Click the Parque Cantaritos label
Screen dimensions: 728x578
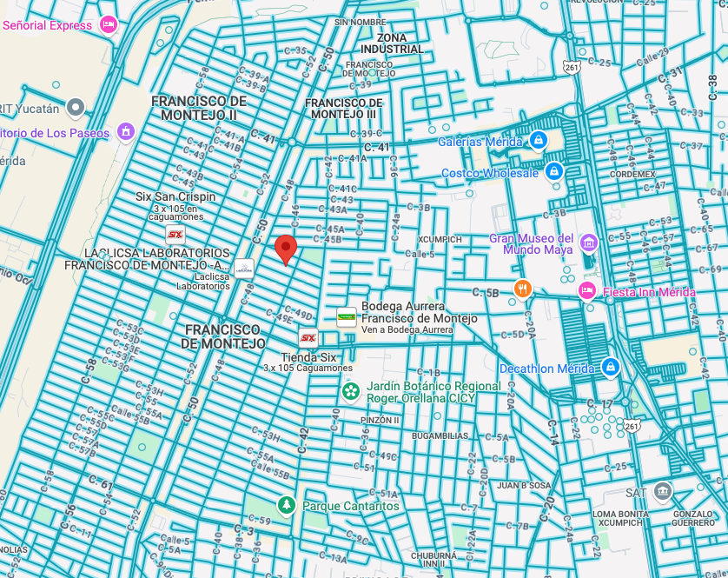[351, 506]
